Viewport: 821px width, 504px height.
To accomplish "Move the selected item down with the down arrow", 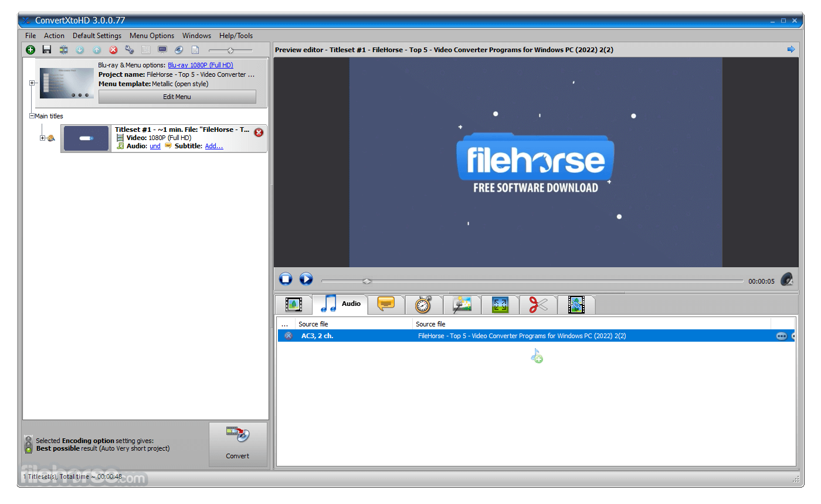I will pos(80,50).
